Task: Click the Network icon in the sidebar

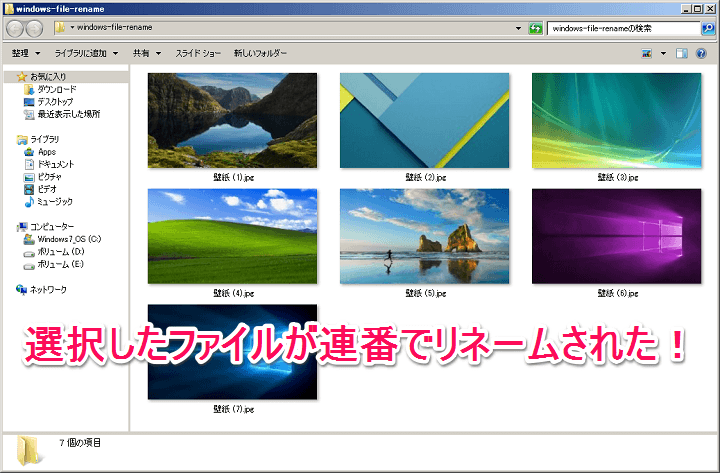Action: click(22, 289)
